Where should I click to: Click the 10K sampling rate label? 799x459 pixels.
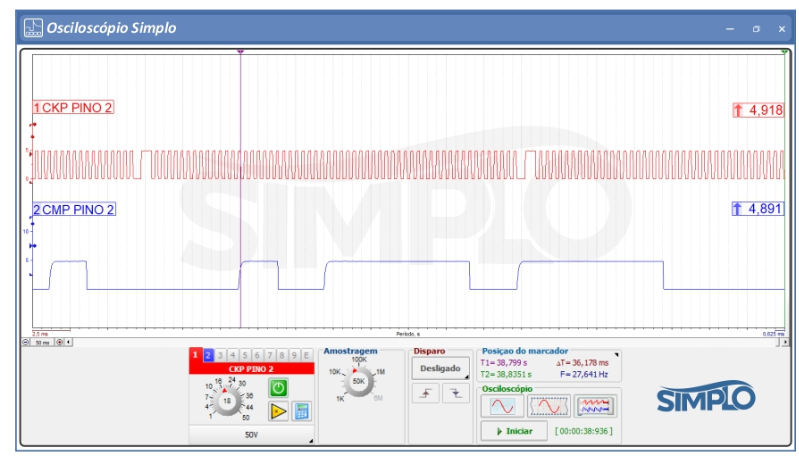tap(335, 372)
